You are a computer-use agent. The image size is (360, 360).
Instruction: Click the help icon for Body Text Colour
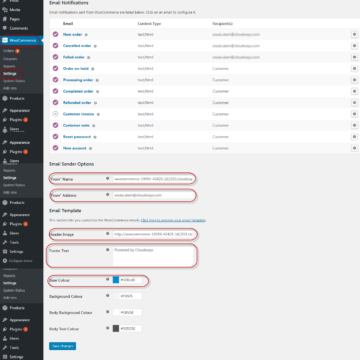(107, 328)
